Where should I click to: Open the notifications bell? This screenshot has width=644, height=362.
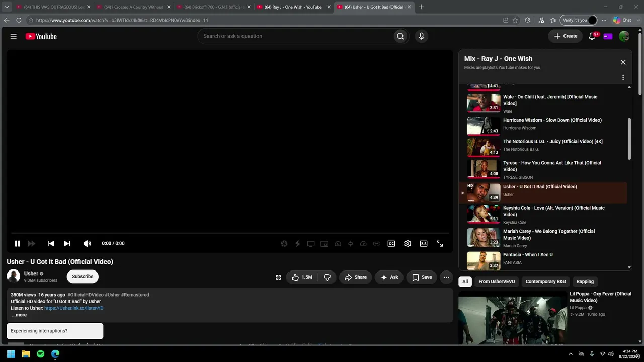[592, 36]
